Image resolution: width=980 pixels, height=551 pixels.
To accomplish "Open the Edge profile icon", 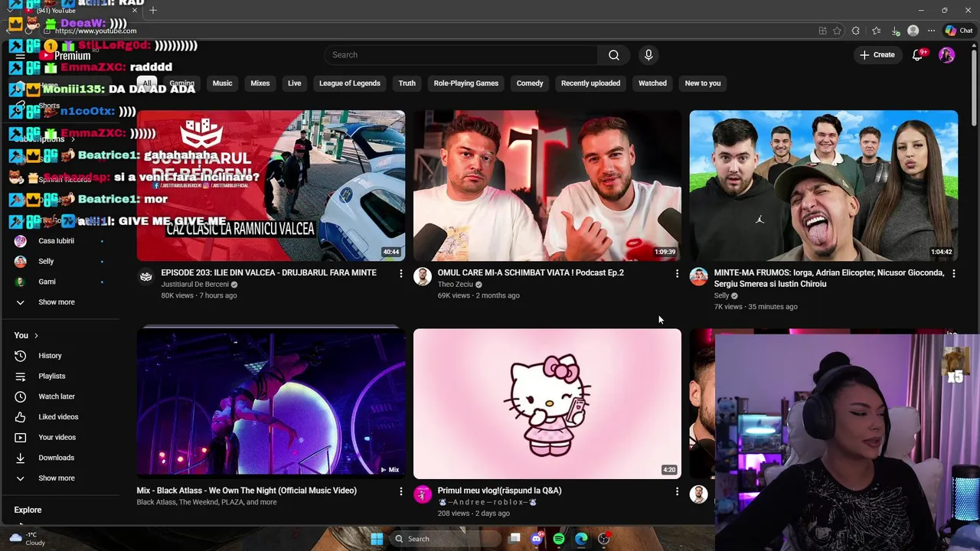I will coord(913,31).
